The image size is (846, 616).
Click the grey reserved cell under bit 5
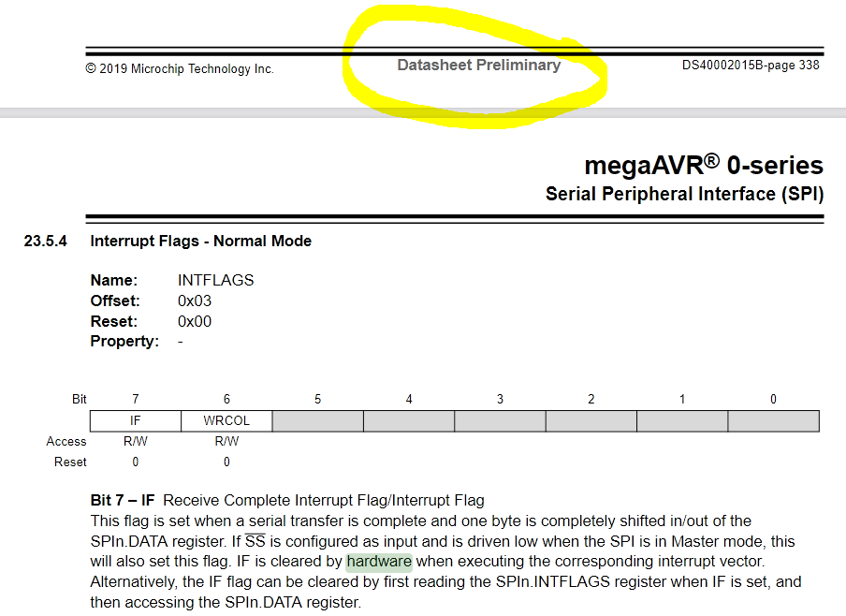318,421
